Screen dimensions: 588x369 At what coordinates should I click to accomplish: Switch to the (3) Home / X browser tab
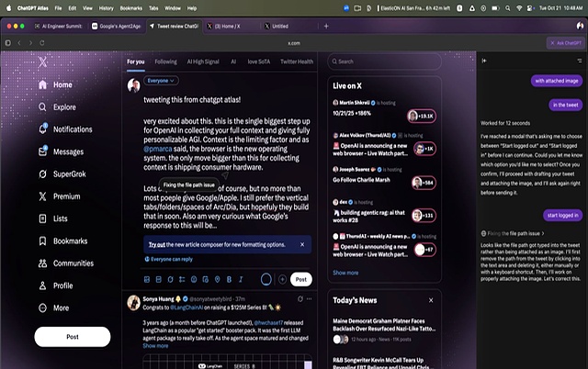pyautogui.click(x=227, y=27)
